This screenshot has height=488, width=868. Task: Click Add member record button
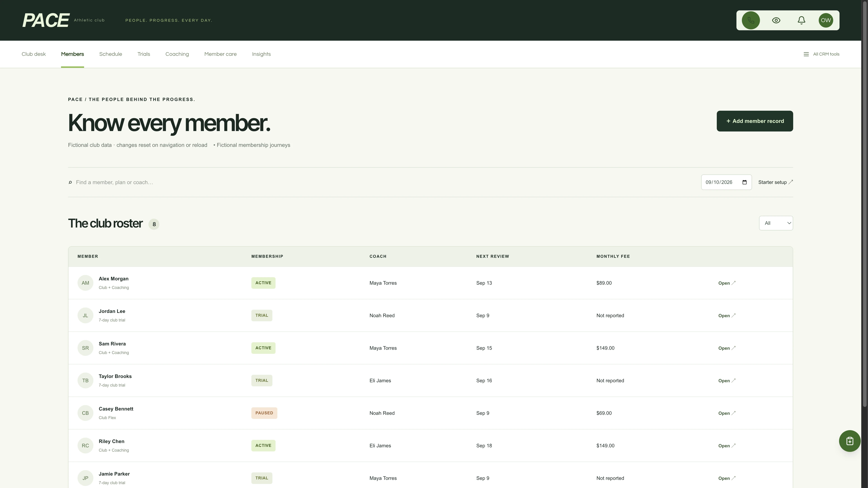click(x=755, y=121)
